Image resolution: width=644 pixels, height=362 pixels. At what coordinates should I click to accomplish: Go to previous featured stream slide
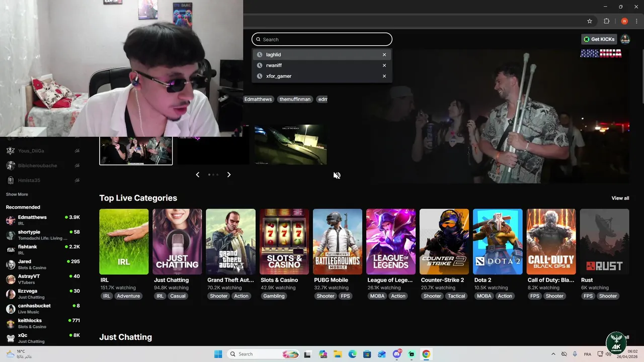click(x=197, y=174)
